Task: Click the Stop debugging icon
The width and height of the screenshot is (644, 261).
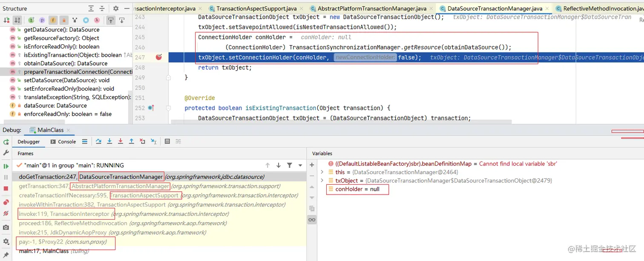Action: click(x=6, y=188)
